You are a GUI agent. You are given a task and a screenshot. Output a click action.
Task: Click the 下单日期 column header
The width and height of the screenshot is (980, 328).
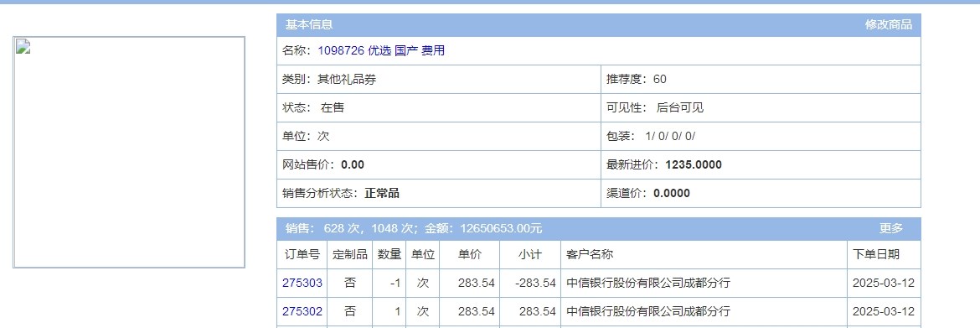tap(884, 255)
